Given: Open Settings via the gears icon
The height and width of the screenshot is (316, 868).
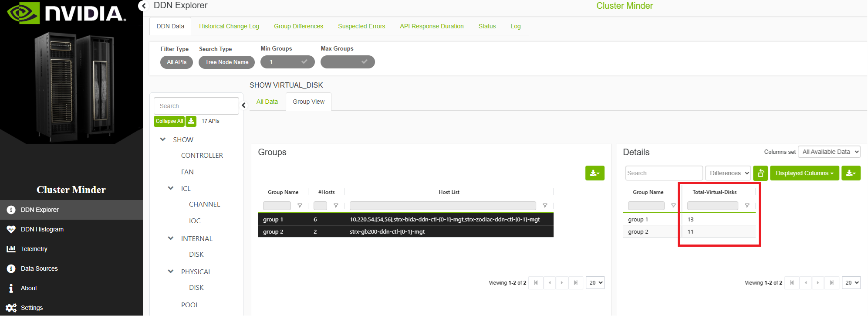Looking at the screenshot, I should pyautogui.click(x=11, y=308).
